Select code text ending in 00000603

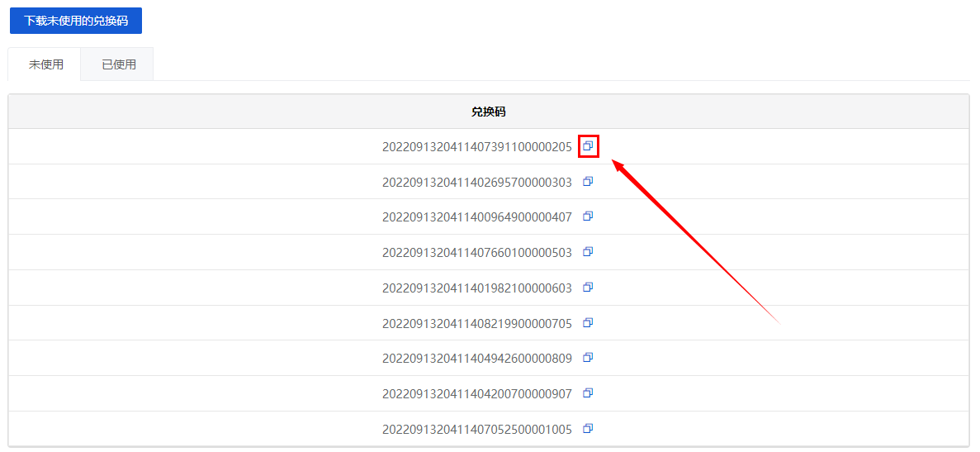pyautogui.click(x=477, y=288)
